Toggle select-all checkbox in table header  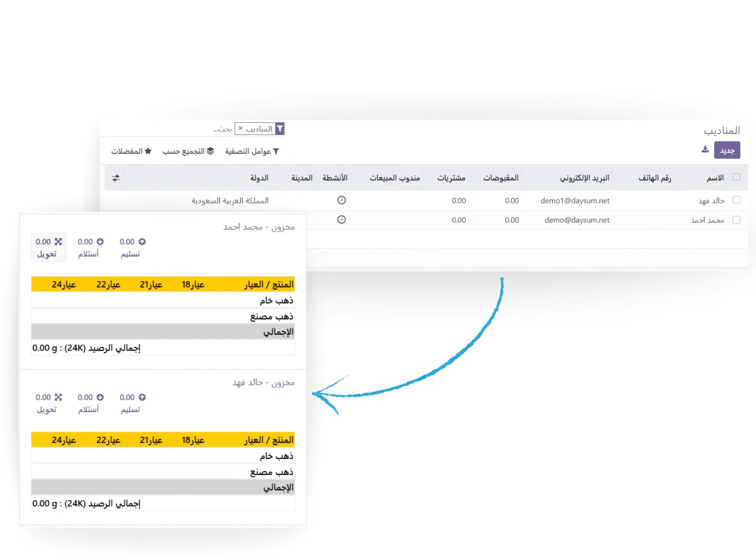[736, 177]
